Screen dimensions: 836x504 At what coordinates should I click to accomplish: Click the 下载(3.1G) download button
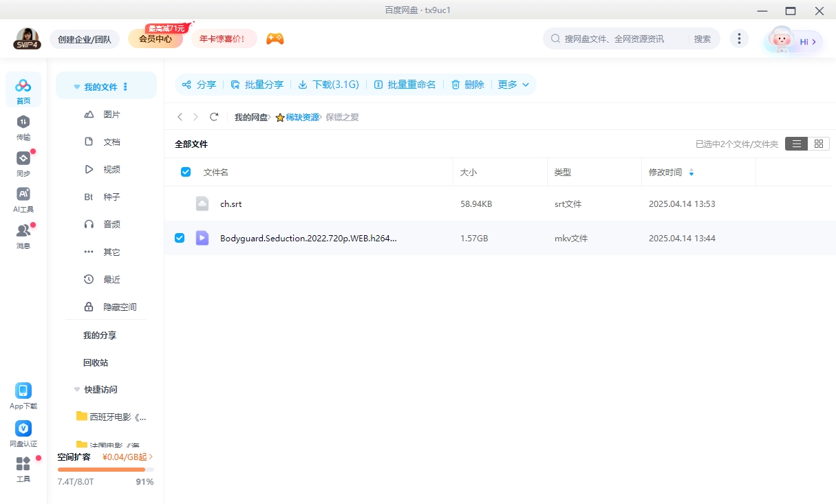328,84
